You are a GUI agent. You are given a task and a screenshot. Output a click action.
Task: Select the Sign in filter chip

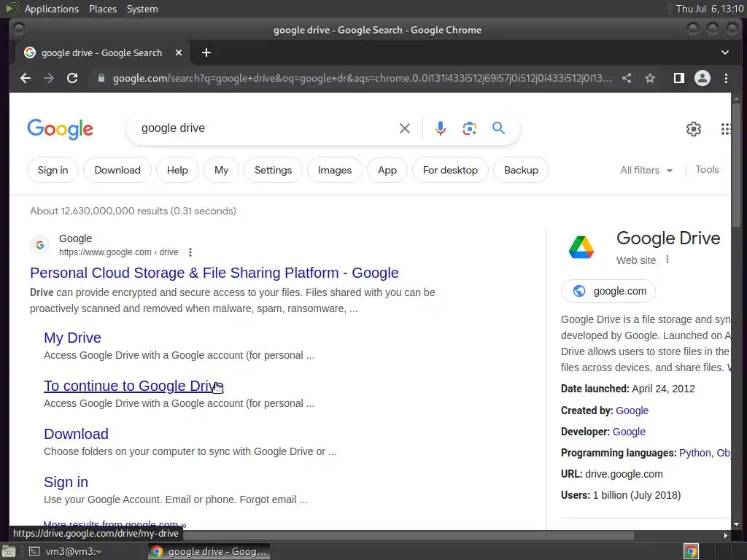pos(53,170)
